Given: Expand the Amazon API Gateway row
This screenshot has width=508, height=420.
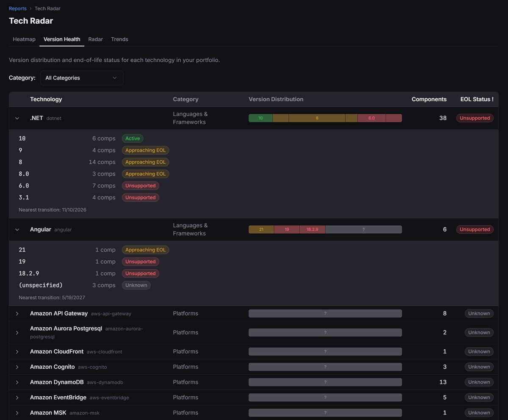Looking at the screenshot, I should click(x=17, y=314).
